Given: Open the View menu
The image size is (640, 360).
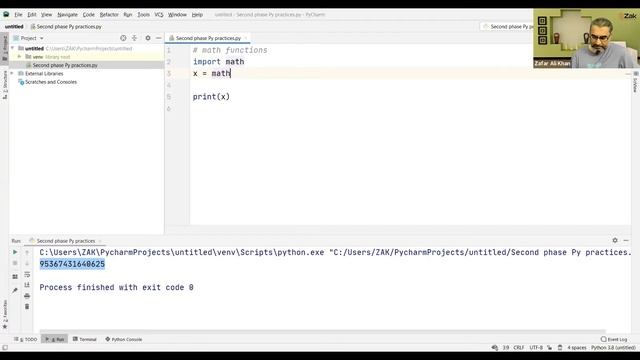Looking at the screenshot, I should 46,15.
